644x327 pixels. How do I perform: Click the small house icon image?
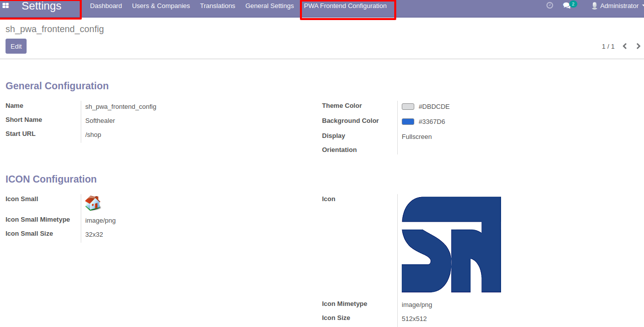point(93,203)
